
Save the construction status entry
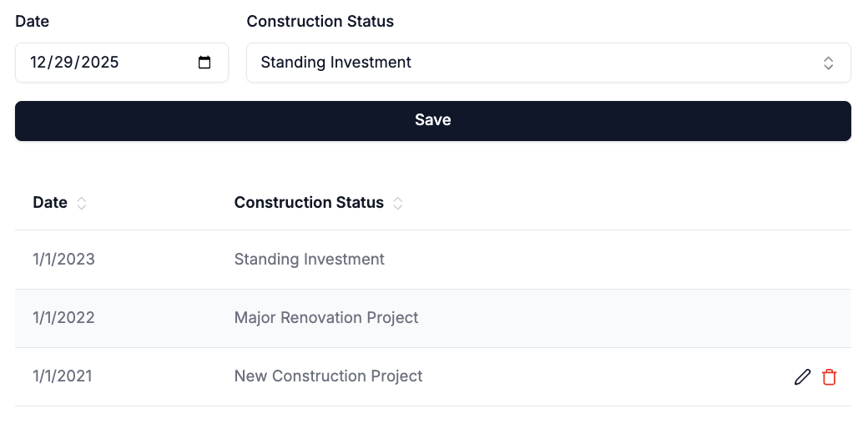(433, 121)
